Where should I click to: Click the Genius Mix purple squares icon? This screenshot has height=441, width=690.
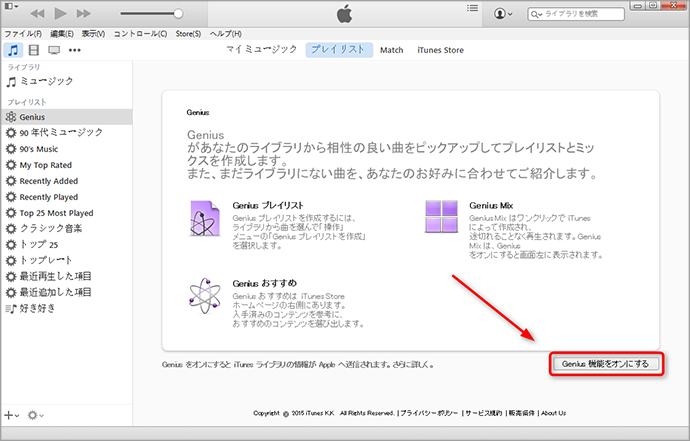coord(441,216)
